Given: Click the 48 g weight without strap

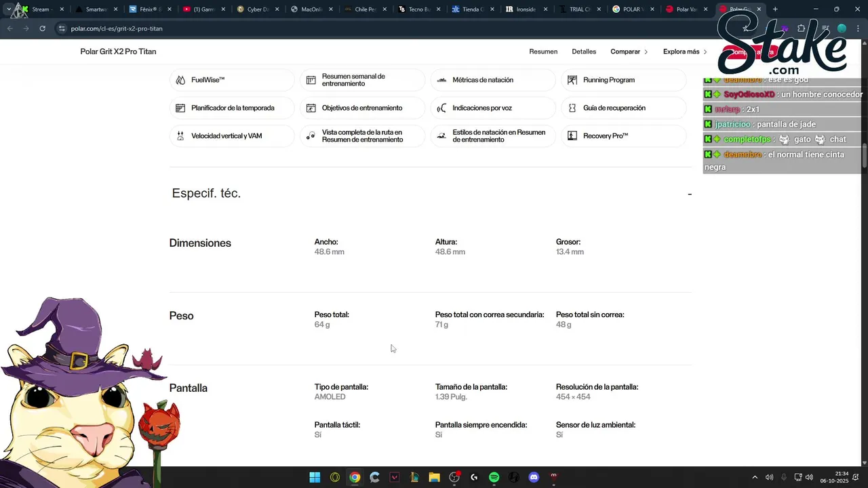Looking at the screenshot, I should click(x=564, y=325).
